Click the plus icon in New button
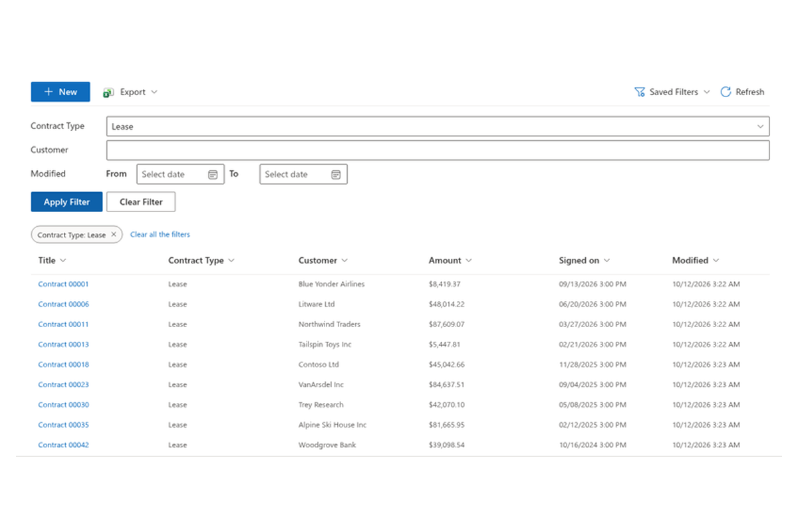This screenshot has width=798, height=532. pos(49,92)
